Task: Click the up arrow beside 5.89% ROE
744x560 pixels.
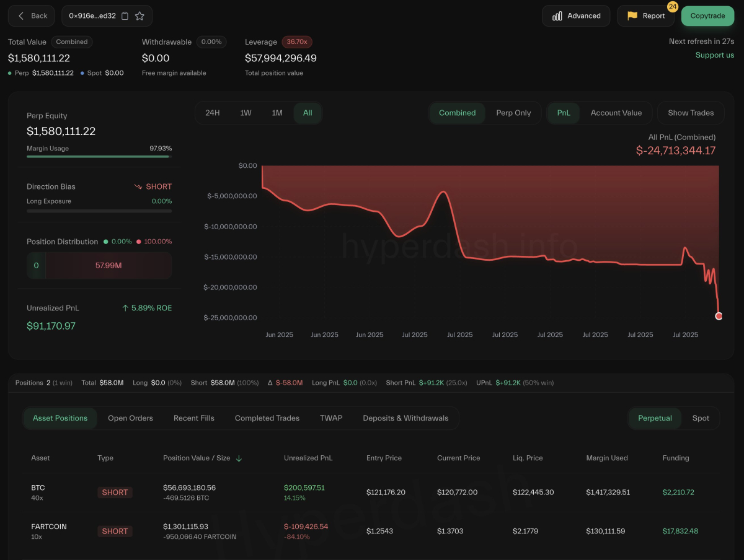Action: pyautogui.click(x=125, y=308)
